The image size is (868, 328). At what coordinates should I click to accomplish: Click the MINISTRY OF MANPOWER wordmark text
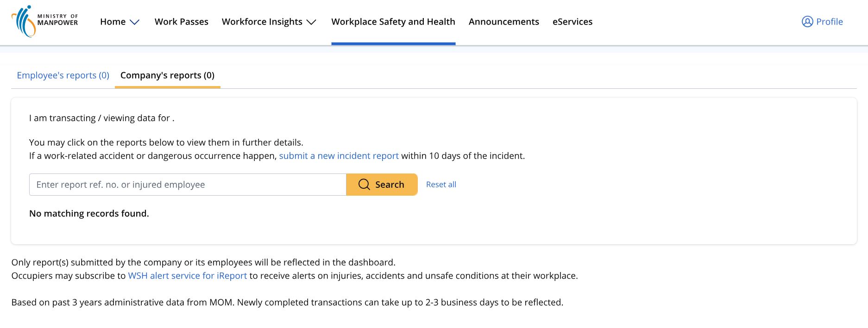(x=57, y=20)
